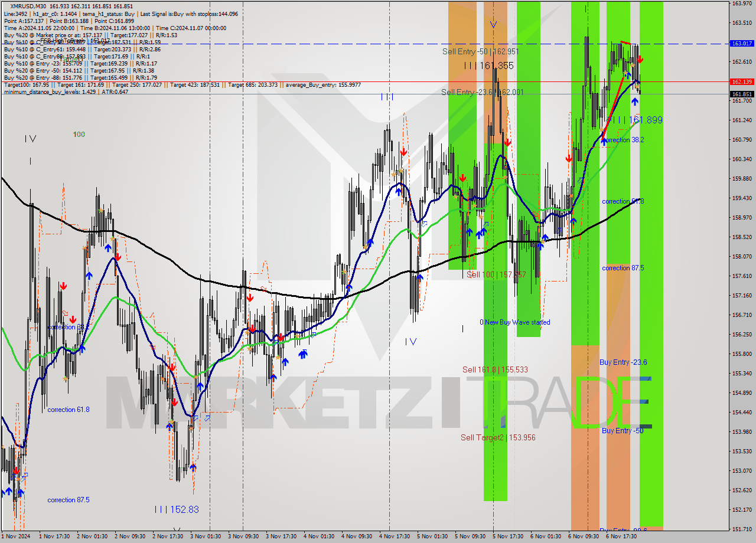Click the 160.340 price axis value

742,159
